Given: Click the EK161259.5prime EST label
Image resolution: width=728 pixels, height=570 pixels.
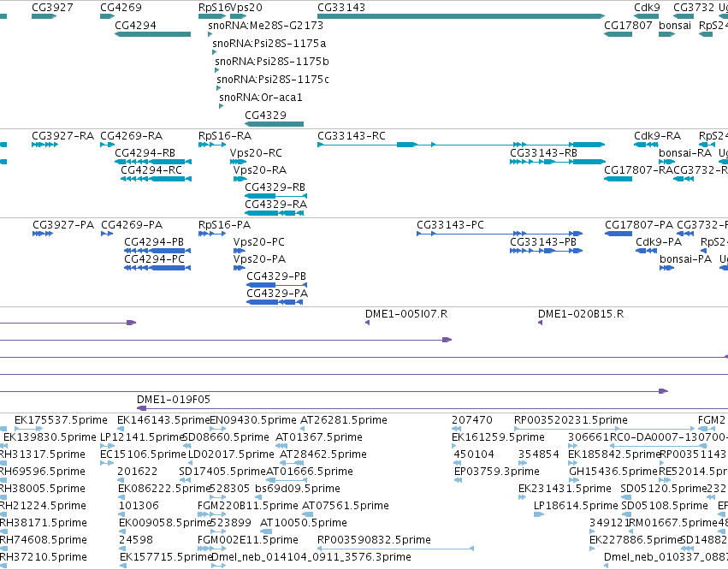Looking at the screenshot, I should click(x=498, y=437).
